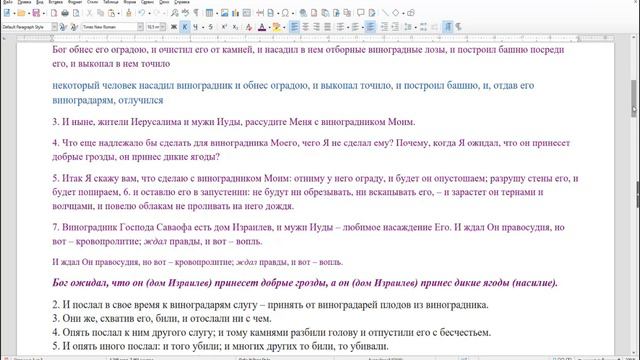
Task: Toggle Superscript formatting
Action: click(x=224, y=27)
